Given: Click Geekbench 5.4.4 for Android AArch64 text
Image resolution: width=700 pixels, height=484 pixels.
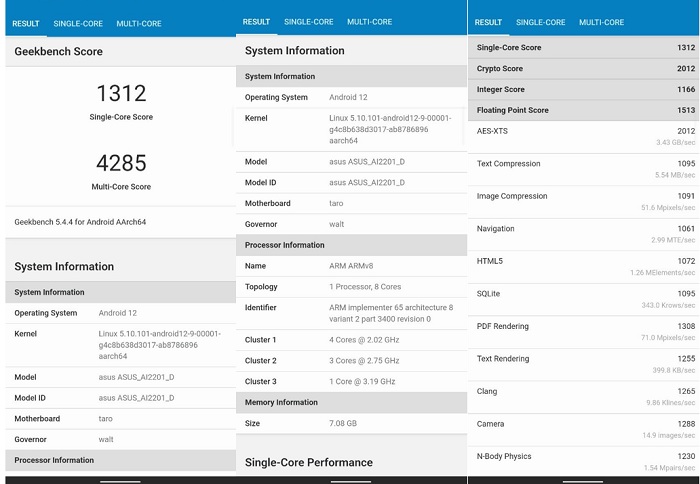Looking at the screenshot, I should click(80, 222).
